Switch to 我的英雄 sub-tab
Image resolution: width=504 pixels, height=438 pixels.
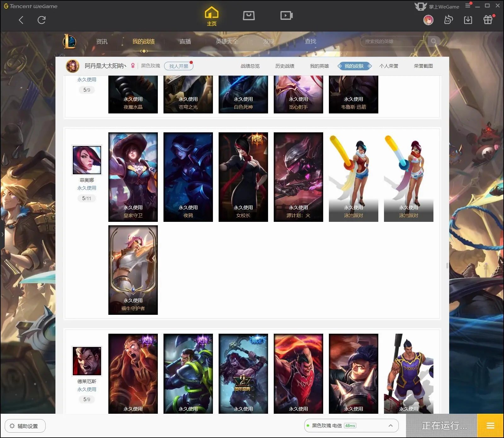click(319, 66)
